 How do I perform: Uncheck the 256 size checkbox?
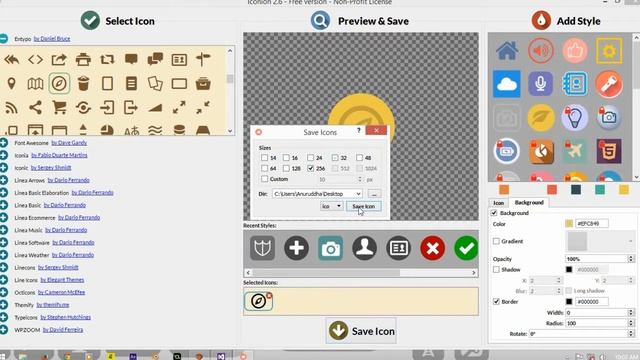click(x=311, y=168)
